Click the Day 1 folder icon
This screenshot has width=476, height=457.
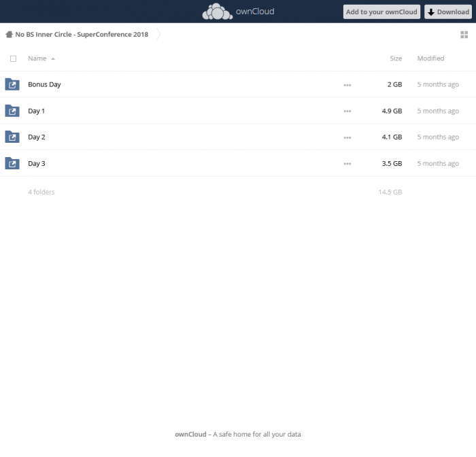[12, 111]
